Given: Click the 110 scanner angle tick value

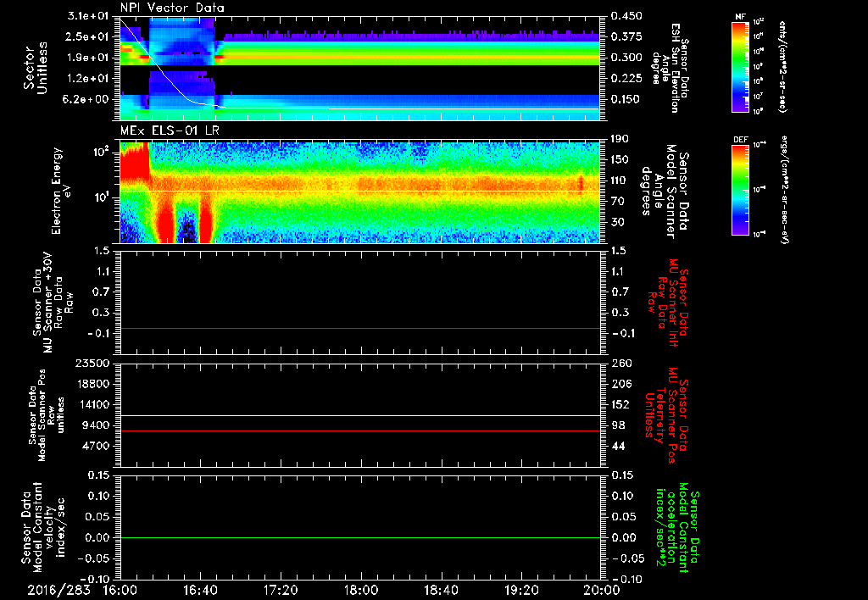Looking at the screenshot, I should pyautogui.click(x=619, y=181).
